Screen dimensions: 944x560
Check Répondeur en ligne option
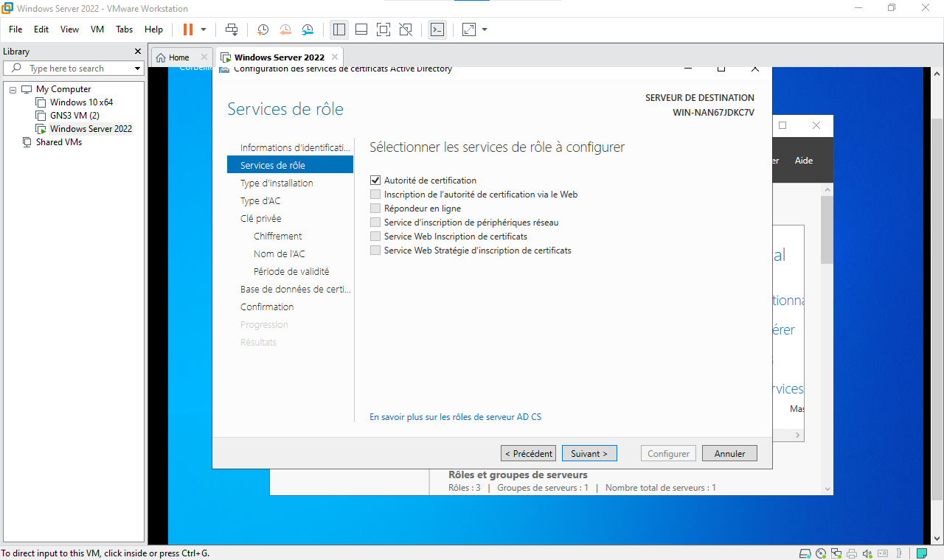point(375,209)
